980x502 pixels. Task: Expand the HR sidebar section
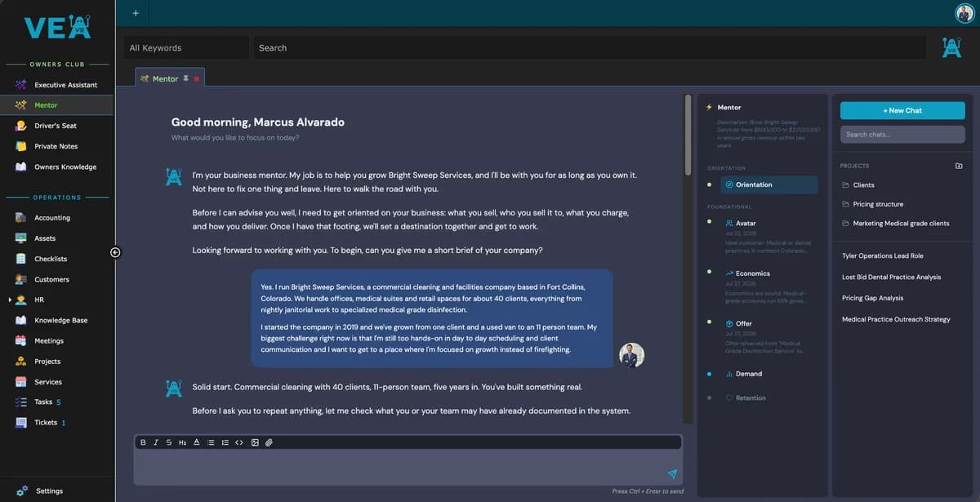point(10,300)
